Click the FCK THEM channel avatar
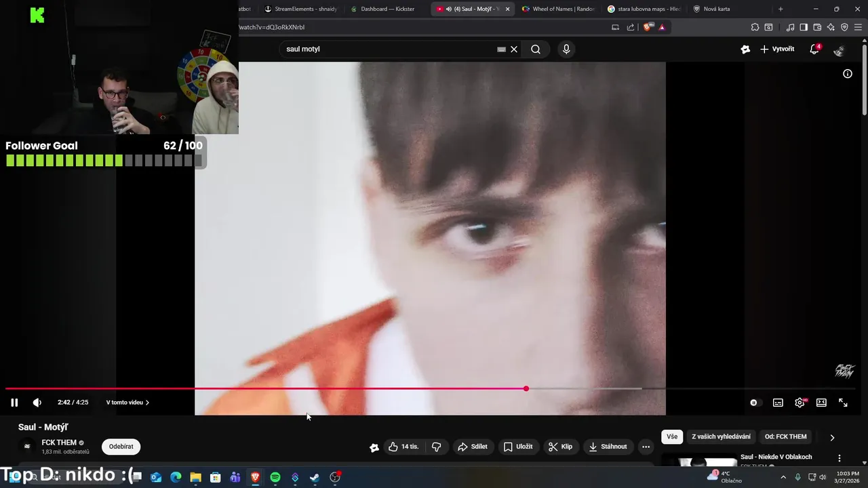The height and width of the screenshot is (488, 868). click(x=27, y=447)
